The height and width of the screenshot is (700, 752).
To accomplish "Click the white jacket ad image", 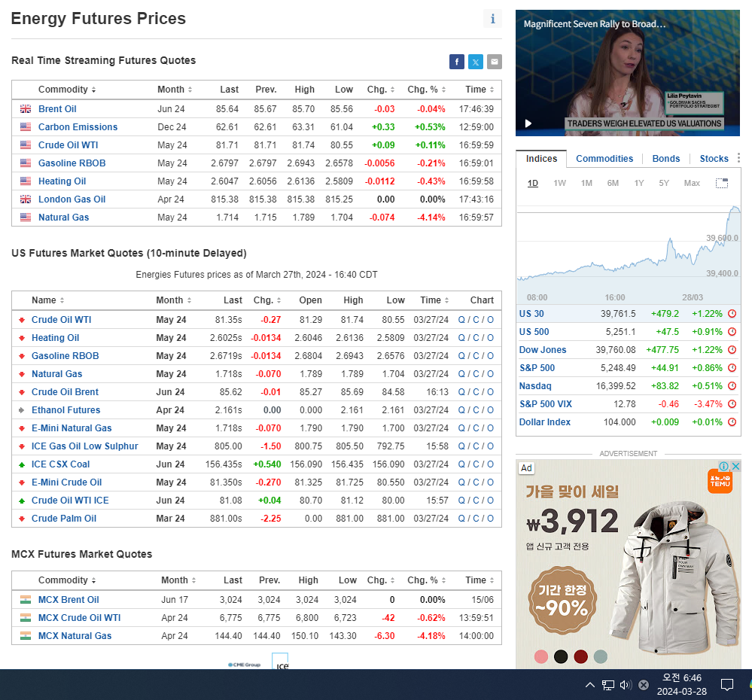I will [x=674, y=578].
